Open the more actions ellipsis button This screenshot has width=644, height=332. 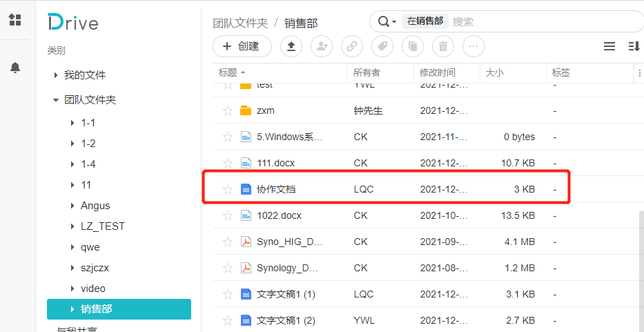coord(474,46)
